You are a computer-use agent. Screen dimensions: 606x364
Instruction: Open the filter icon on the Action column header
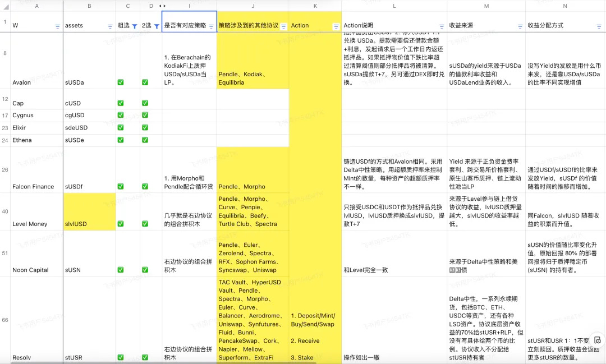[336, 26]
